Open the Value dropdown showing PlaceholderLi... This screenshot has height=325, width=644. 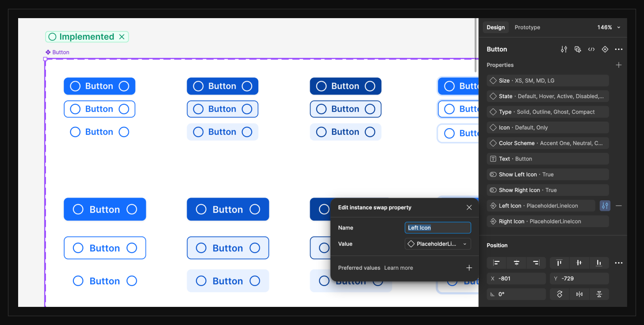click(438, 244)
